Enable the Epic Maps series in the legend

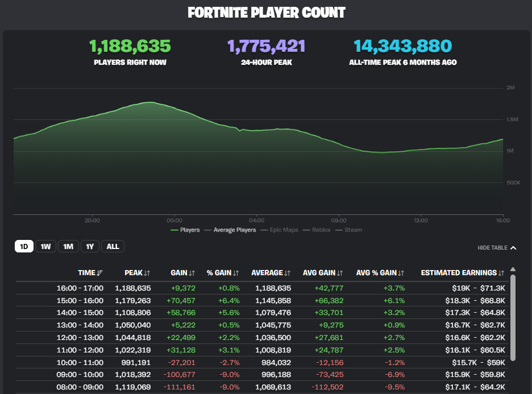[279, 230]
